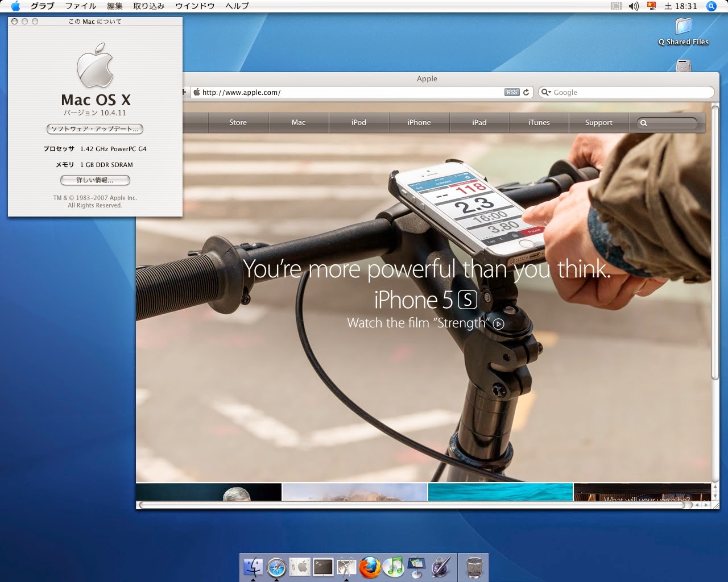Click the apple.com site search box
The width and height of the screenshot is (728, 582).
pyautogui.click(x=667, y=123)
